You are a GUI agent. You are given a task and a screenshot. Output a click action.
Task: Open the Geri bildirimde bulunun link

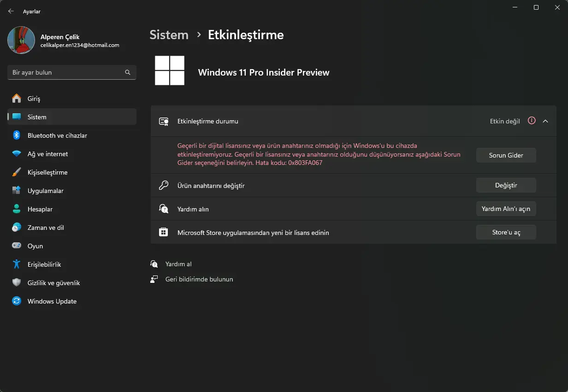(x=199, y=279)
